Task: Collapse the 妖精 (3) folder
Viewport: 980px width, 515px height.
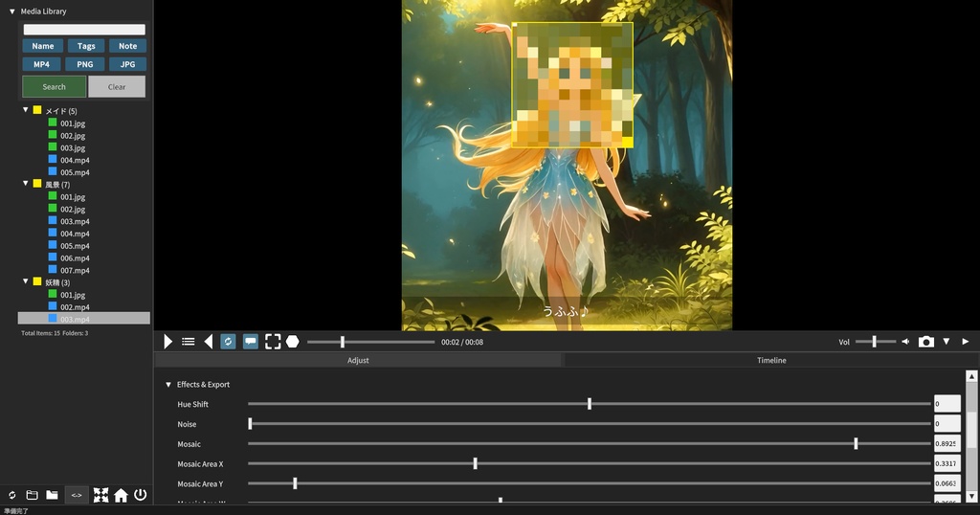Action: click(x=26, y=281)
